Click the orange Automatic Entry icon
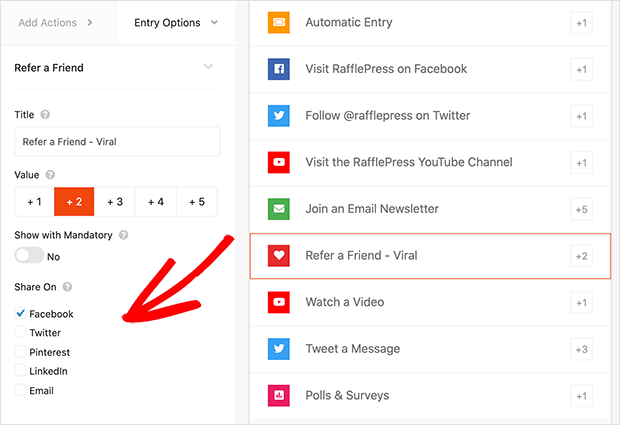620x425 pixels. (278, 22)
